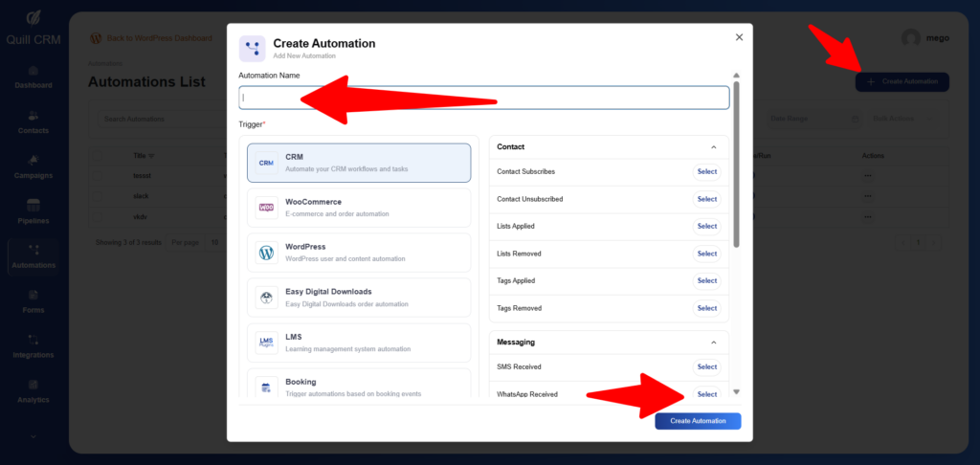This screenshot has height=465, width=980.
Task: Select the CRM trigger icon
Action: 266,164
